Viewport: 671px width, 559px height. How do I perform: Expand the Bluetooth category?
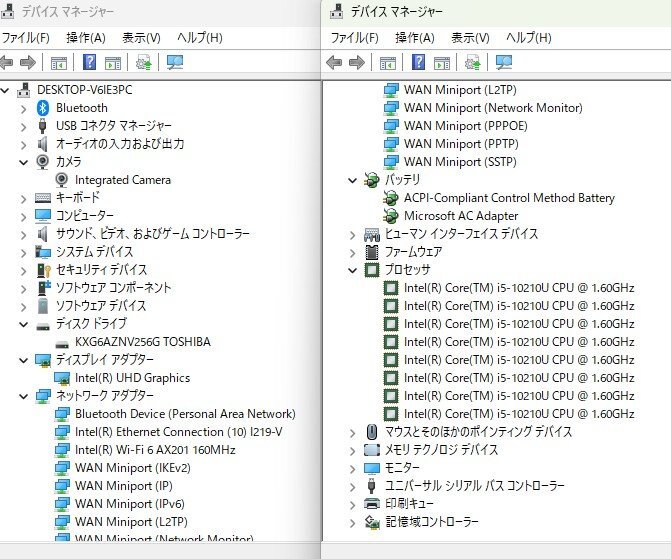pyautogui.click(x=24, y=109)
